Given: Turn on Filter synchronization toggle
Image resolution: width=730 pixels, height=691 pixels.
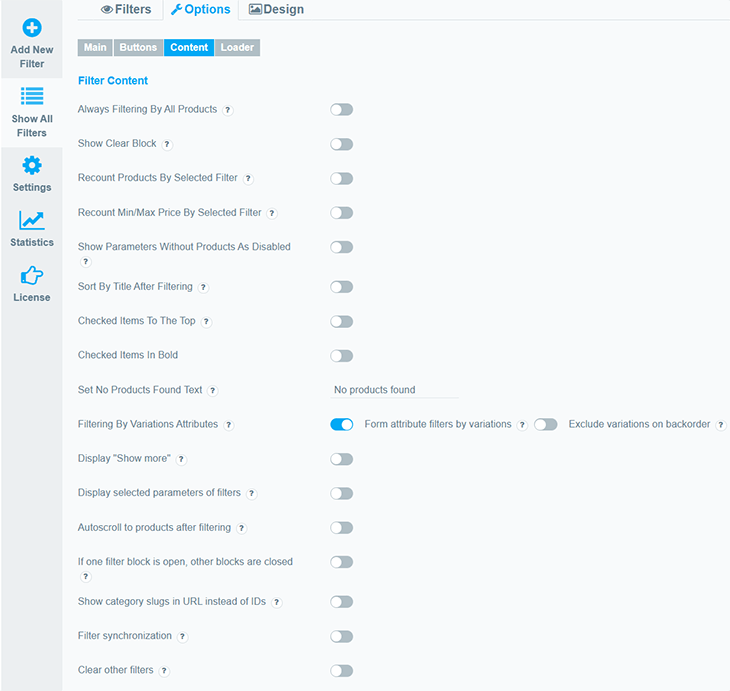Looking at the screenshot, I should (x=342, y=637).
